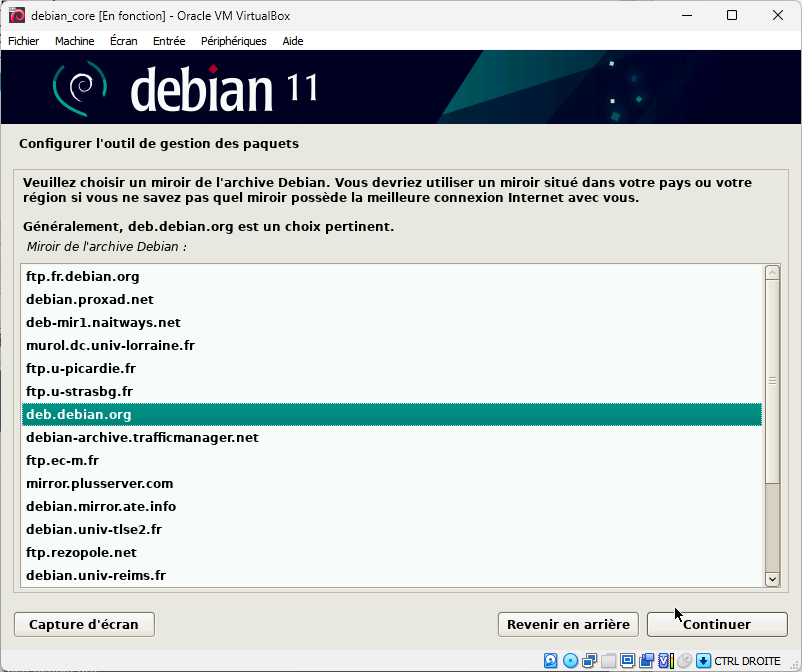Click the VirtualBox window title icon

click(x=17, y=15)
